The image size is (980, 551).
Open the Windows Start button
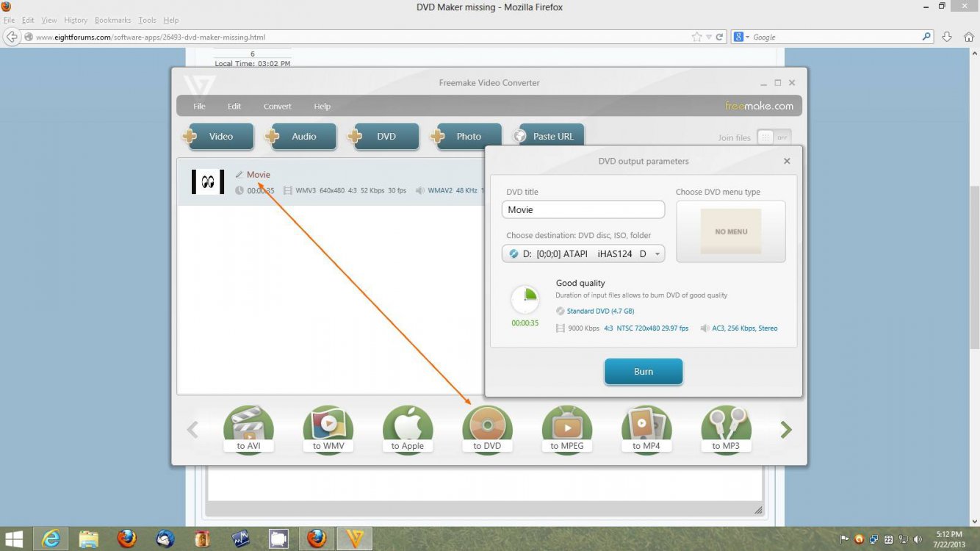coord(13,539)
